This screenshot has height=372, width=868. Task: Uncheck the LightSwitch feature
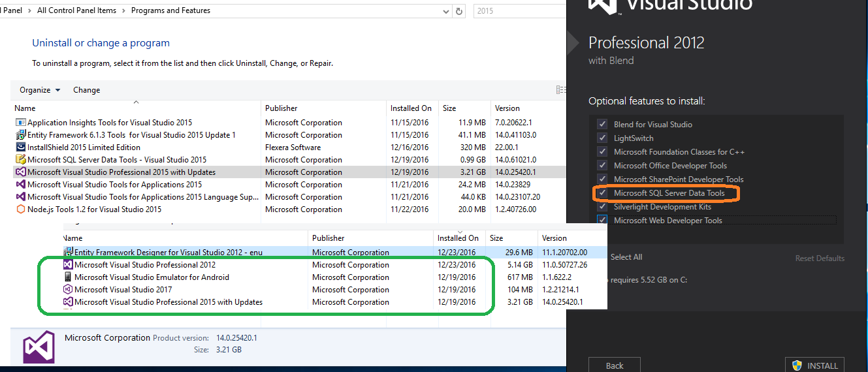coord(602,138)
